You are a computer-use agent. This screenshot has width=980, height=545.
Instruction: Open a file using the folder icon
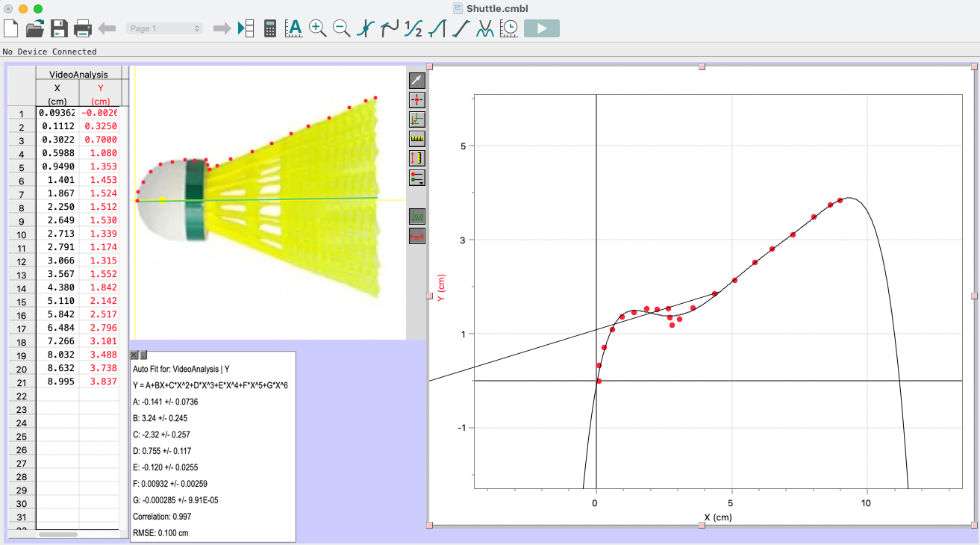pyautogui.click(x=34, y=28)
